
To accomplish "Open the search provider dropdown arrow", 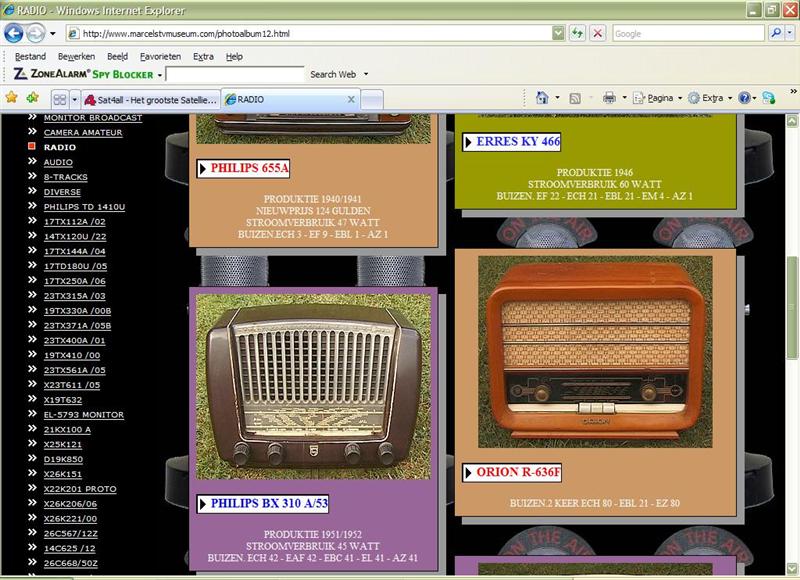I will point(789,33).
